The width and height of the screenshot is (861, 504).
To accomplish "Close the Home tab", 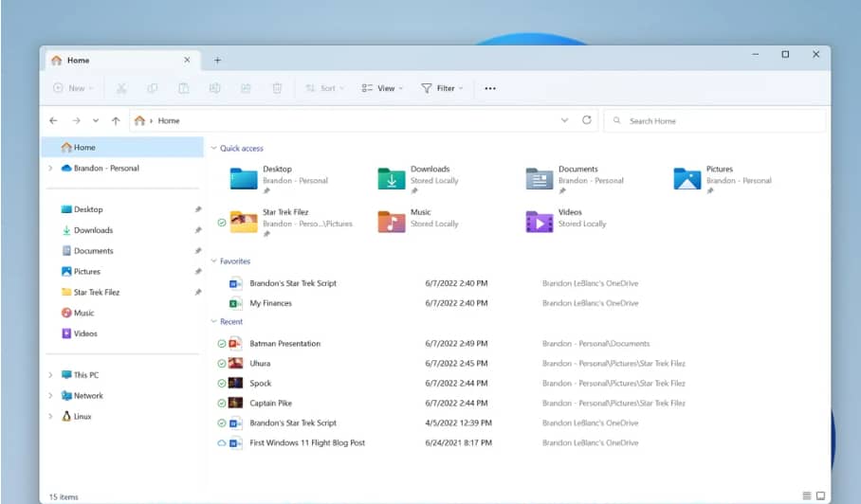I will 187,60.
